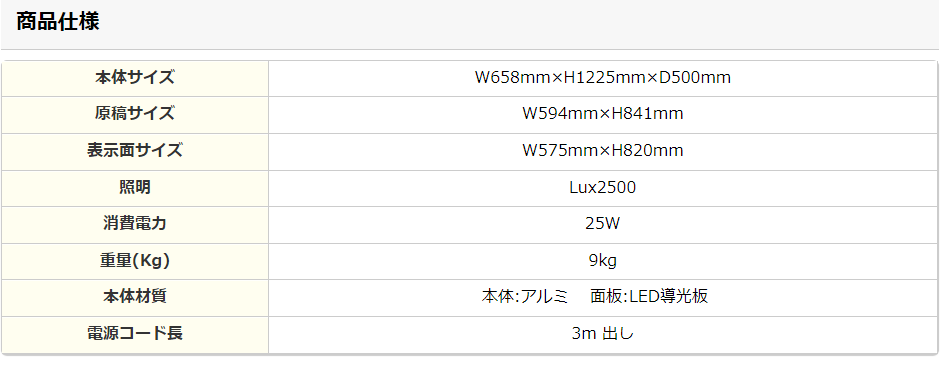The height and width of the screenshot is (370, 947).
Task: Click the W594mm×H841mm value cell
Action: pyautogui.click(x=603, y=115)
